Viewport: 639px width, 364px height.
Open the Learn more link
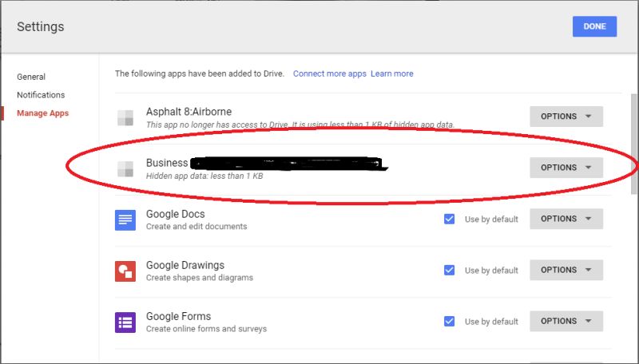392,73
